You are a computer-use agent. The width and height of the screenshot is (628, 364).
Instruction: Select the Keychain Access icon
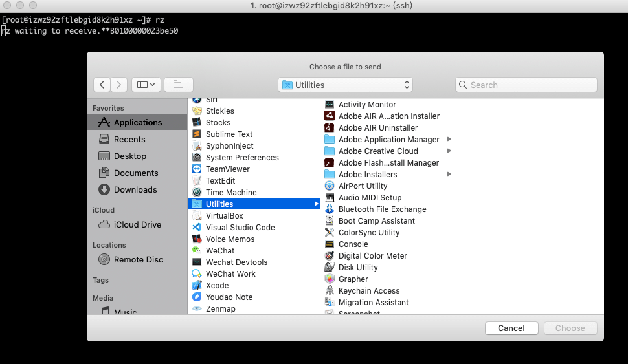[x=330, y=290]
